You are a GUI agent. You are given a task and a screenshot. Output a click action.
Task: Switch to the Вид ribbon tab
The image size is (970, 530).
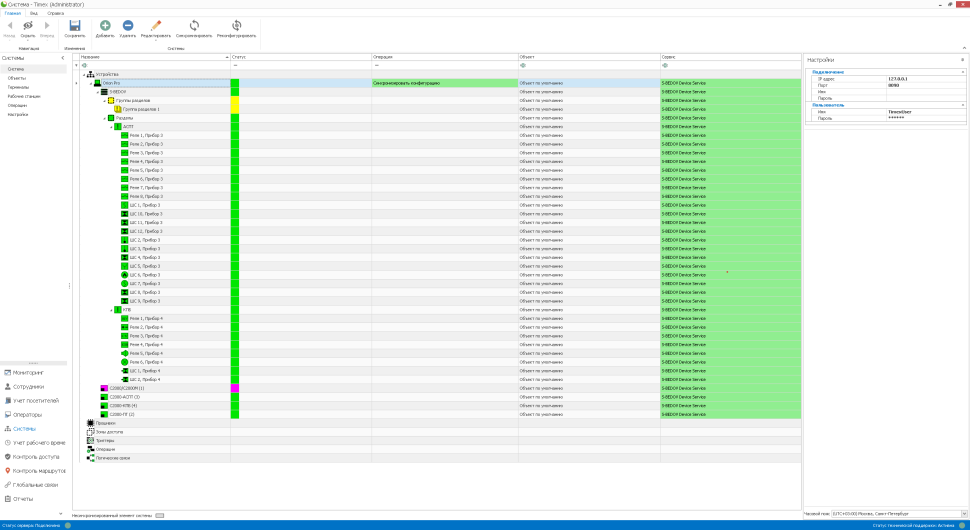pyautogui.click(x=34, y=13)
